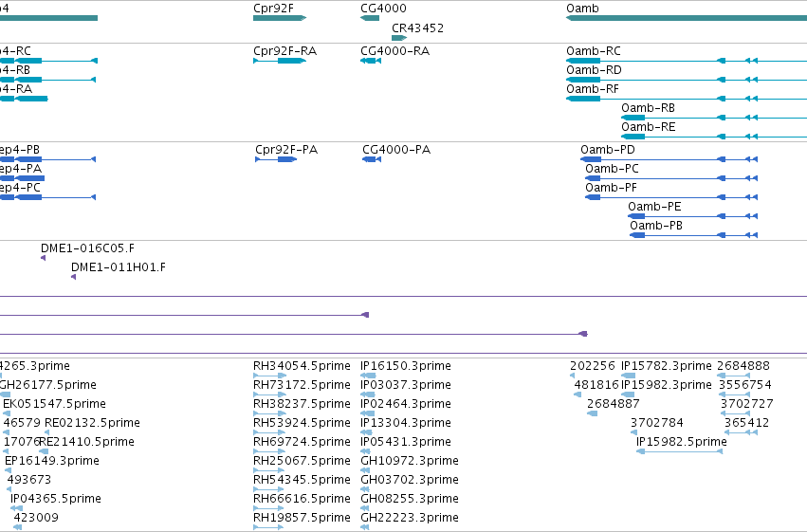The width and height of the screenshot is (807, 532).
Task: Click the GH22223.3prime EST label
Action: pyautogui.click(x=409, y=518)
